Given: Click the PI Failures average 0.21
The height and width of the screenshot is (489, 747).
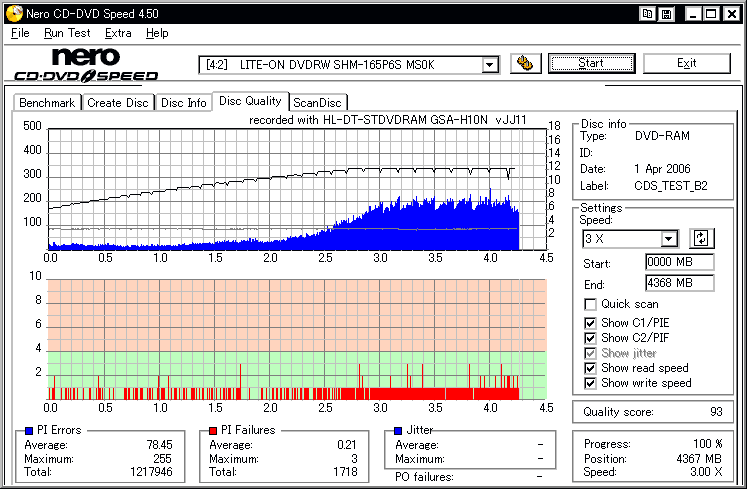Looking at the screenshot, I should 347,445.
